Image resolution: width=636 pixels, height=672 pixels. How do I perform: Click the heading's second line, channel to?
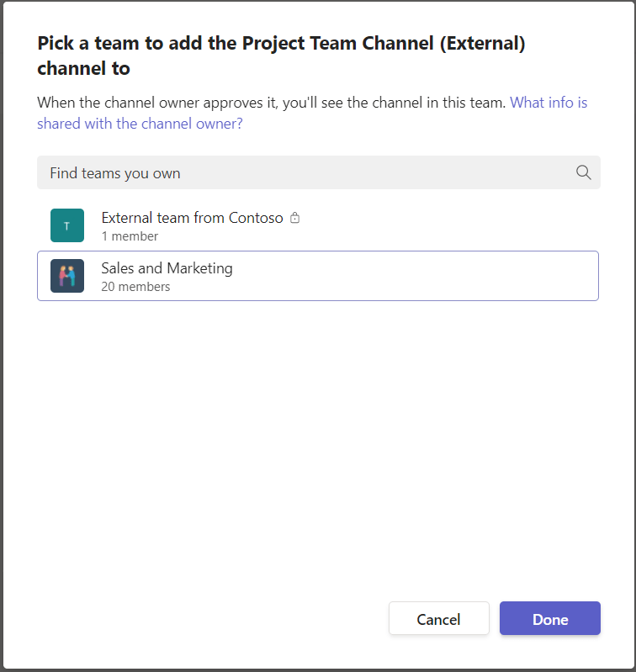[83, 68]
